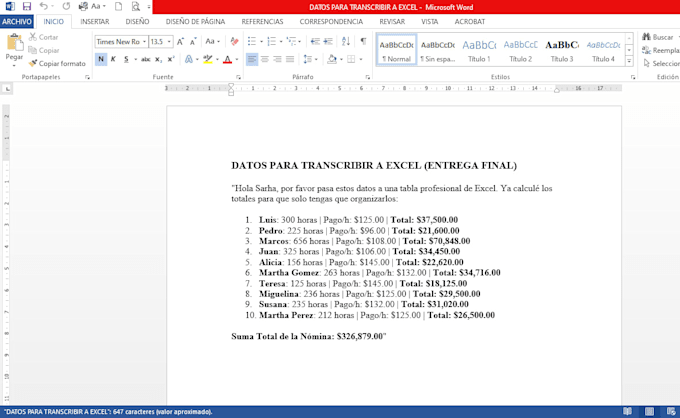Apply the yellow text highlight color

point(208,59)
